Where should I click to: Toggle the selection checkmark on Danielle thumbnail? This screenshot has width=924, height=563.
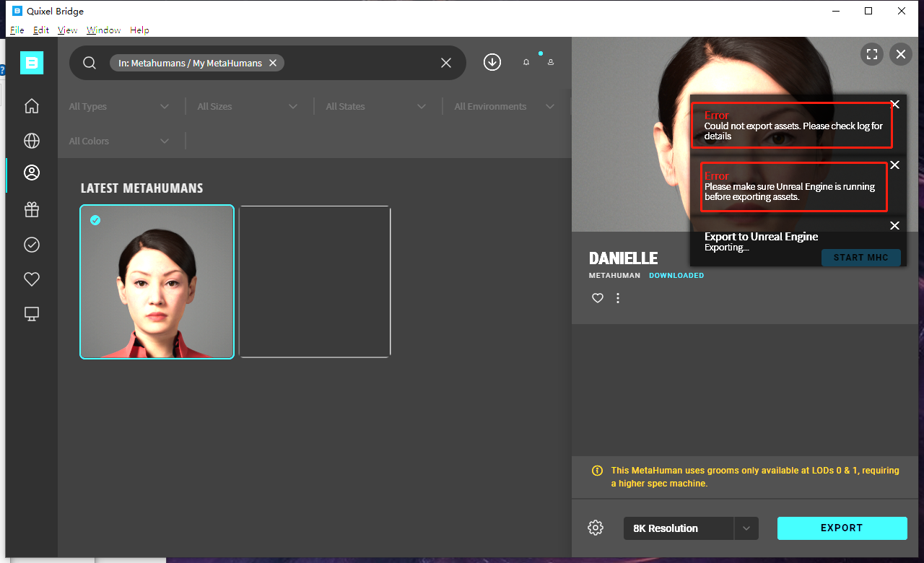95,220
